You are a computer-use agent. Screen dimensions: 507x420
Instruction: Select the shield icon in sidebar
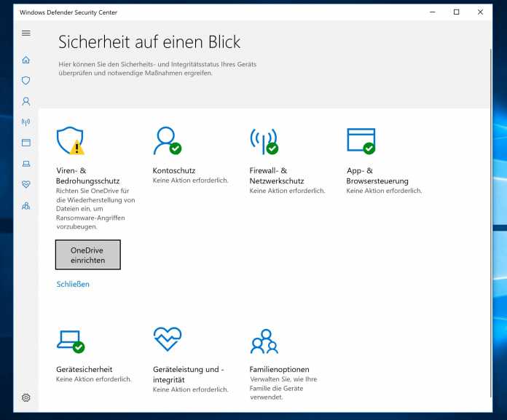point(26,81)
